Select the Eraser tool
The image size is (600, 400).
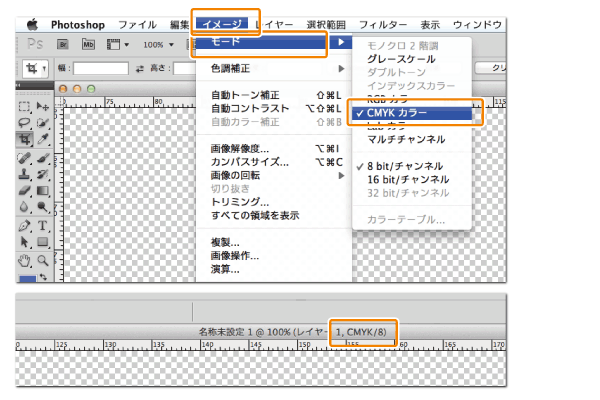click(24, 191)
